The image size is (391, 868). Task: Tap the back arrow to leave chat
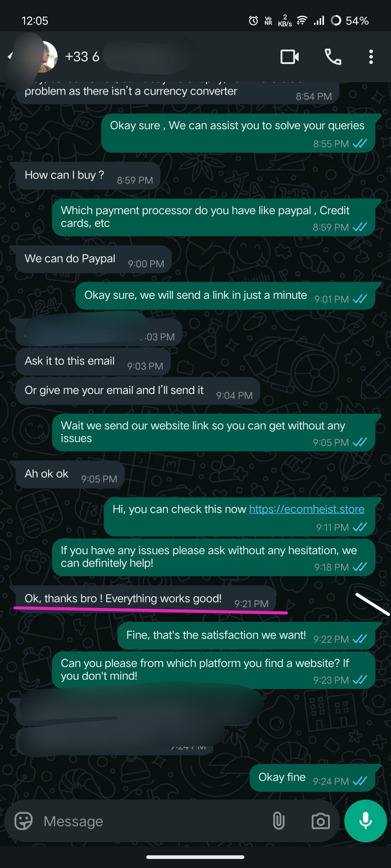coord(10,56)
